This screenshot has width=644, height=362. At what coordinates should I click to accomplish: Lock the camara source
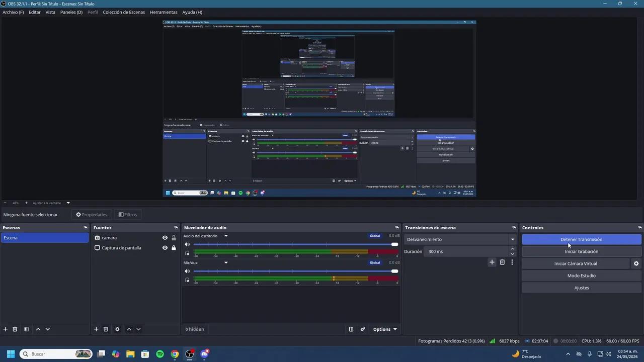click(174, 238)
